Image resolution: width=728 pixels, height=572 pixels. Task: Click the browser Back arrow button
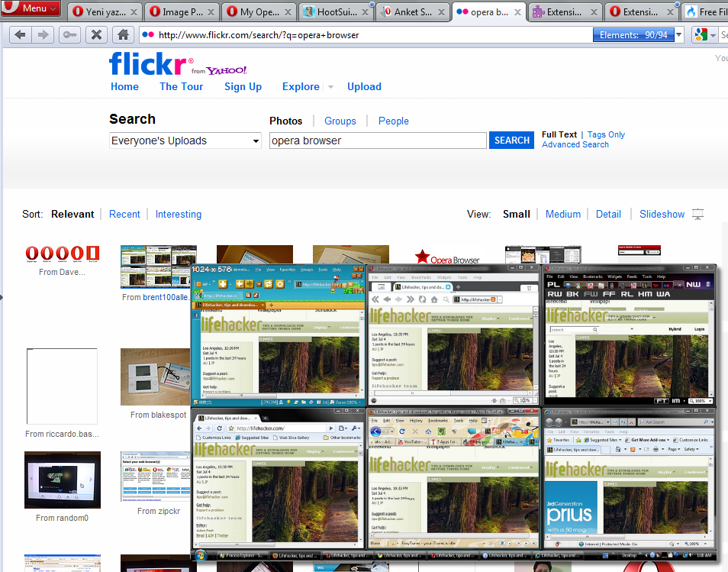click(x=21, y=35)
